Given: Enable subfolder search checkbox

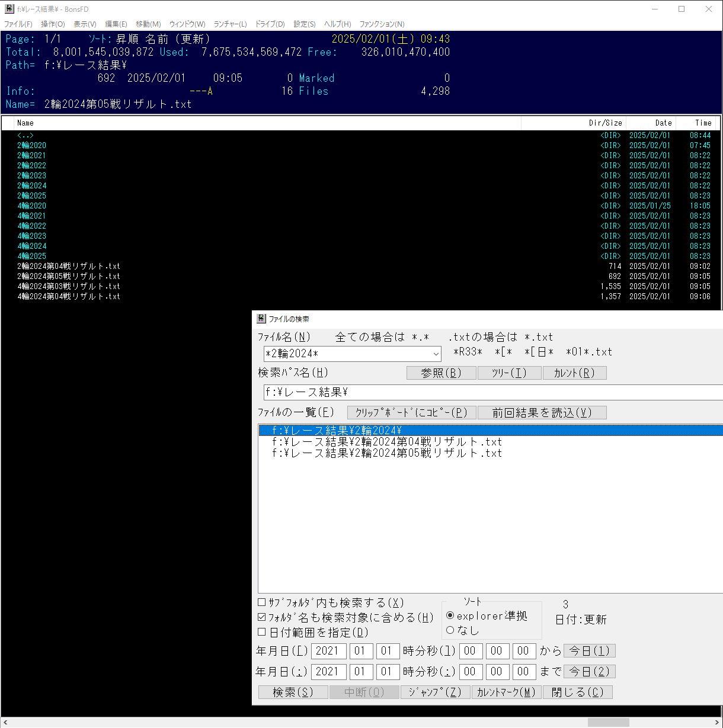Looking at the screenshot, I should (262, 602).
